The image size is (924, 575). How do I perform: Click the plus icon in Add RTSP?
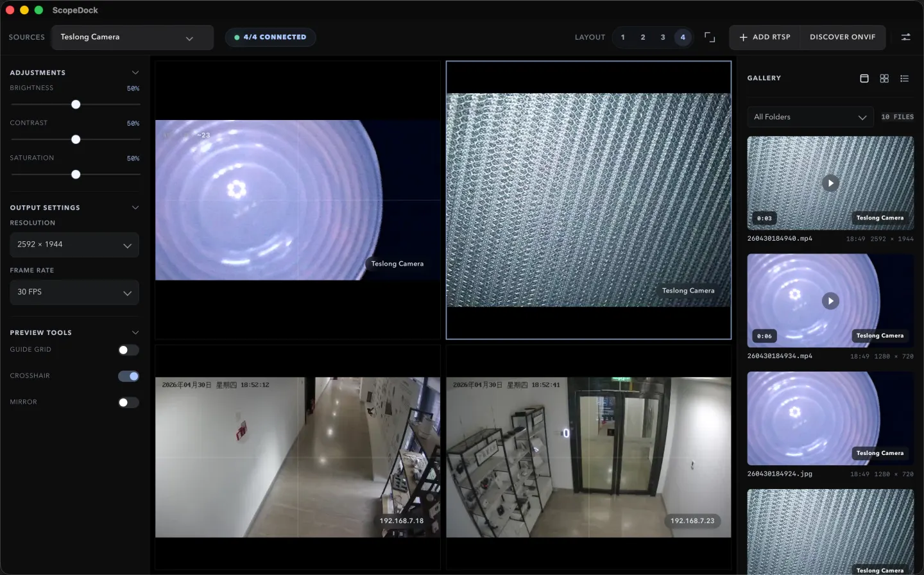[743, 37]
